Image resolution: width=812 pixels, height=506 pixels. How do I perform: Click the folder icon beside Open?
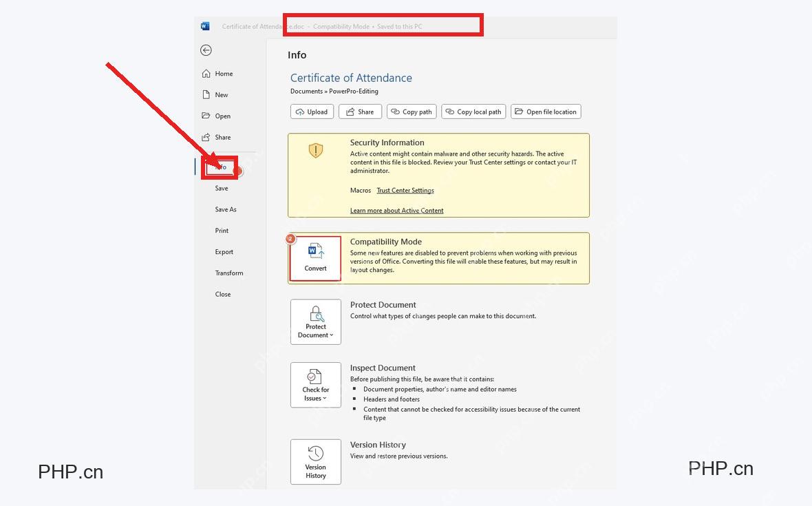click(x=206, y=116)
